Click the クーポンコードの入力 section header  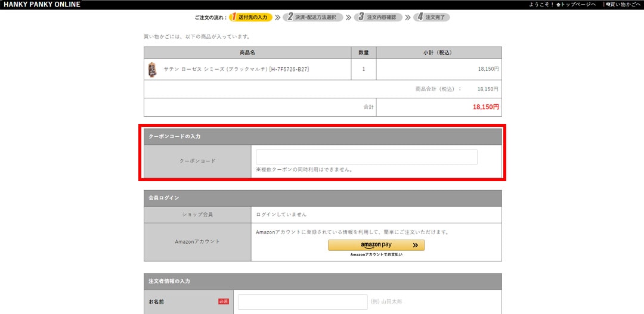(175, 136)
